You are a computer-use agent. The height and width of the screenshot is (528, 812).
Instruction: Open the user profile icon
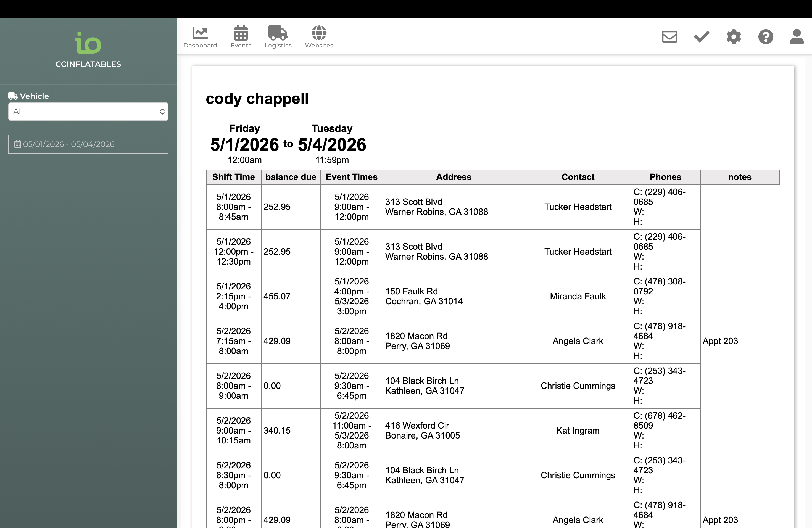797,36
